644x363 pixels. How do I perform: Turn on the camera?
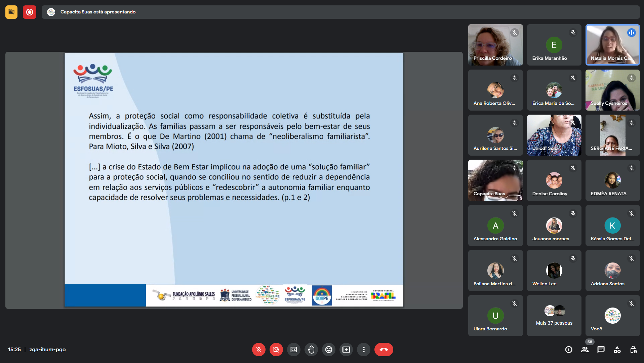(276, 350)
